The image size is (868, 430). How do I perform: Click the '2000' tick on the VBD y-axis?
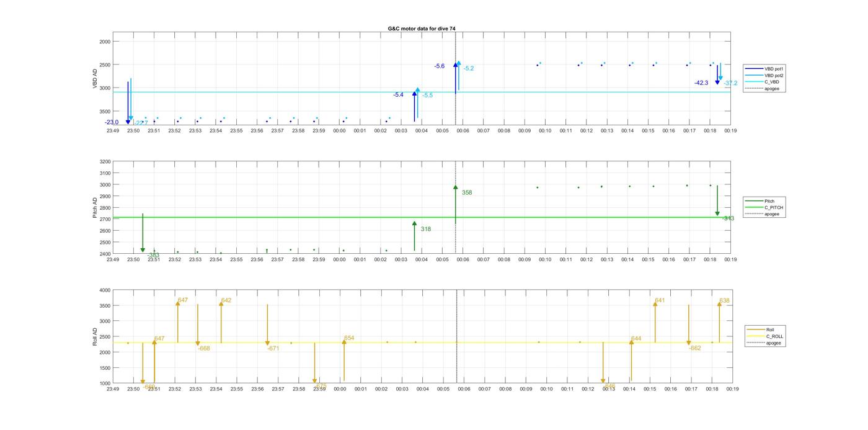pyautogui.click(x=105, y=42)
